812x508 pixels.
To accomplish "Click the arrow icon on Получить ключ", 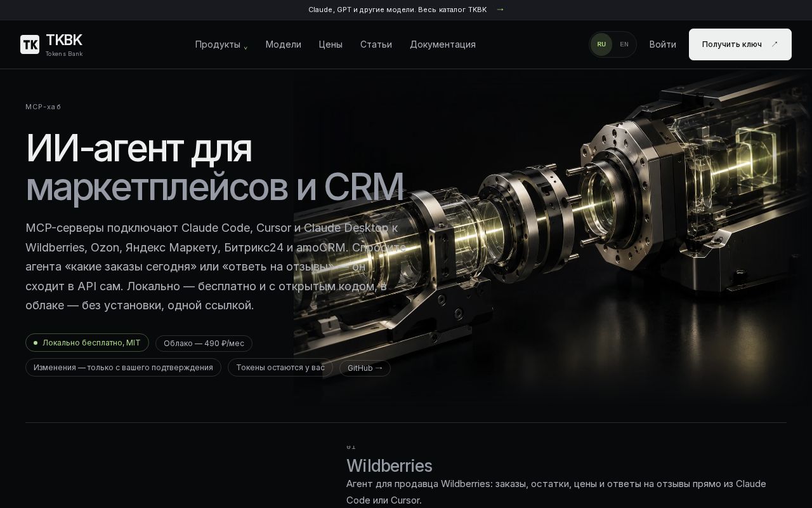I will point(775,44).
